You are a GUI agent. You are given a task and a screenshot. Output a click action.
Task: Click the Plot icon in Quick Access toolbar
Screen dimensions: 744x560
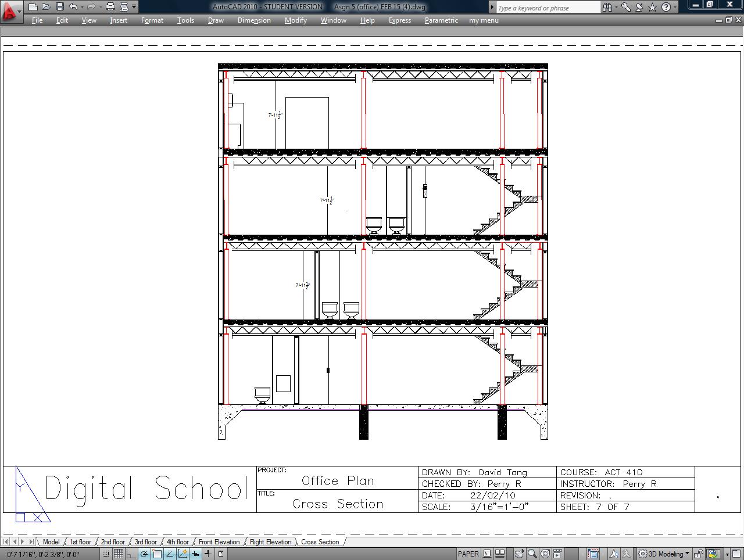(x=110, y=6)
